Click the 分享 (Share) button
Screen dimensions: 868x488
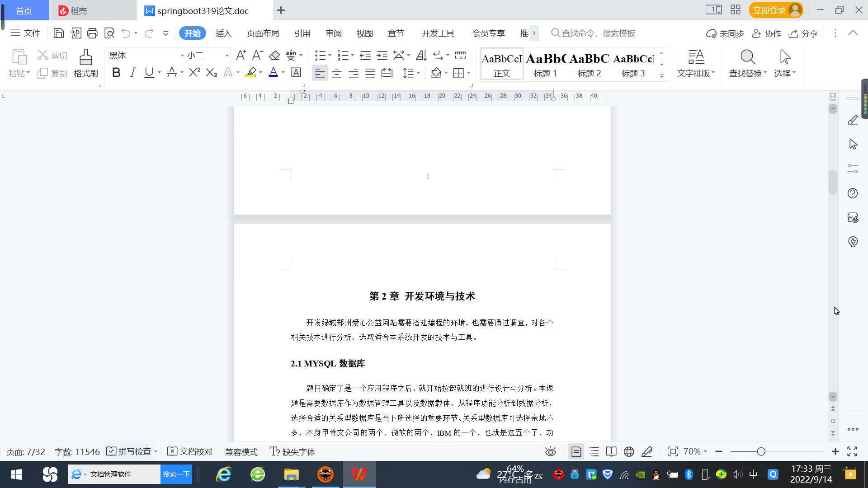pyautogui.click(x=803, y=33)
